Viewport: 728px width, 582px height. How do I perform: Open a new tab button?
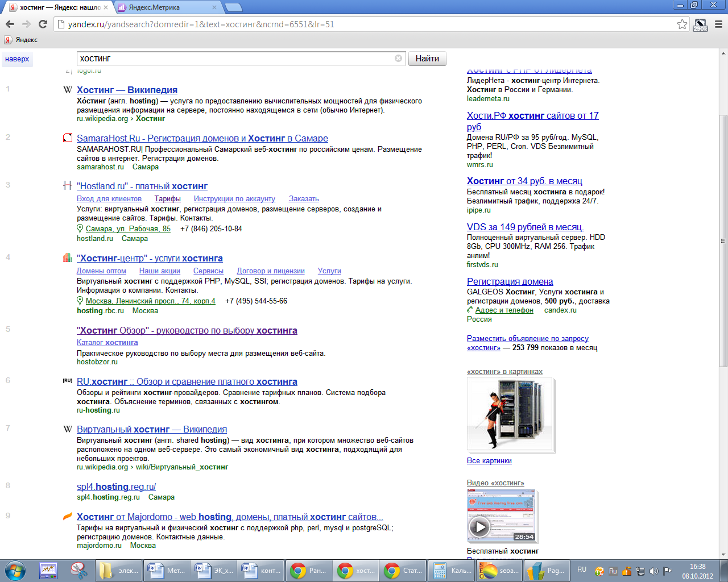coord(233,7)
